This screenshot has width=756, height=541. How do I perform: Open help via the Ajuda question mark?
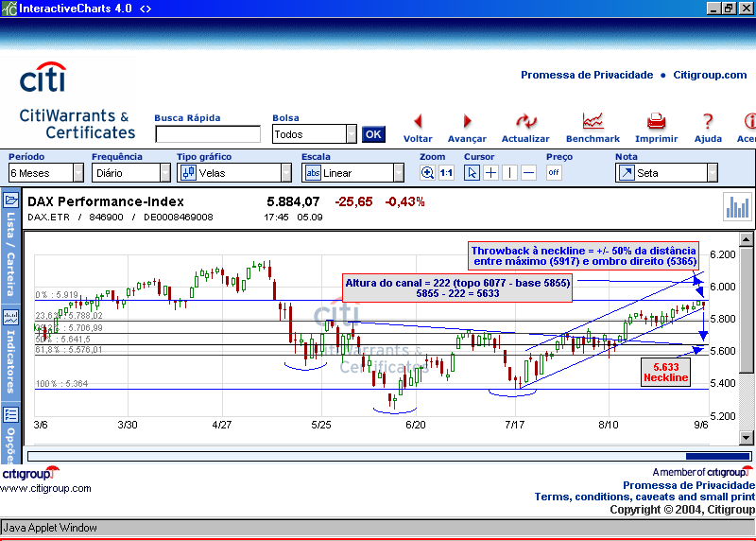click(707, 121)
